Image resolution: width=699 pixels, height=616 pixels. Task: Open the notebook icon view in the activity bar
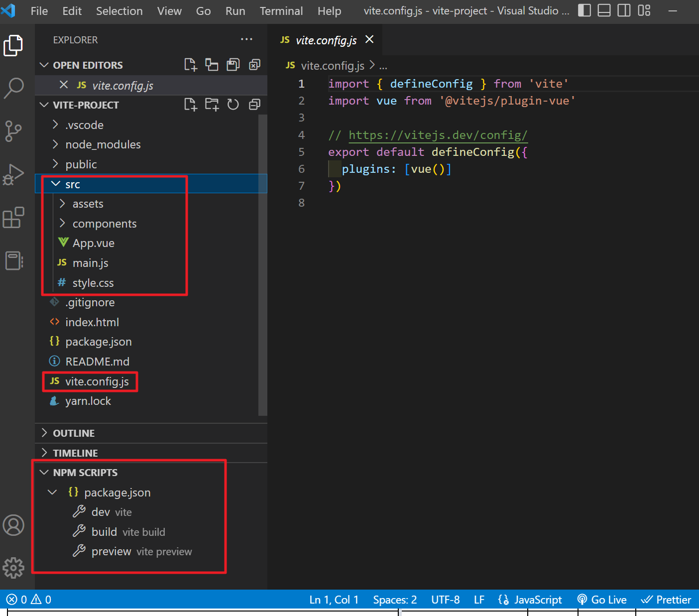click(13, 260)
